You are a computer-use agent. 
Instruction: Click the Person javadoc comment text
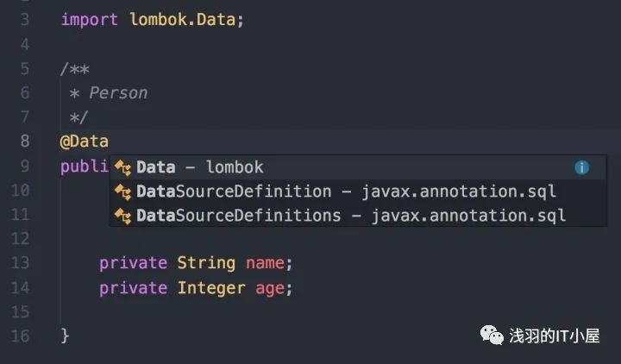pyautogui.click(x=118, y=93)
